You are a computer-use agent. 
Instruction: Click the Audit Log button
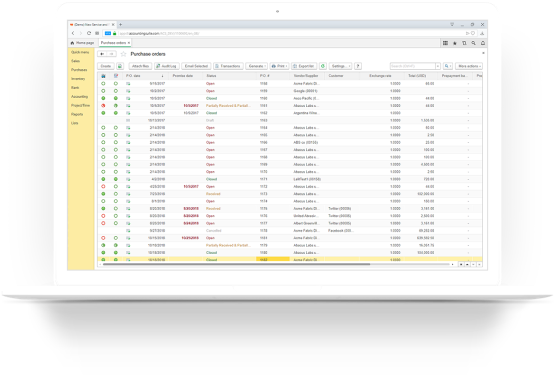click(x=166, y=66)
